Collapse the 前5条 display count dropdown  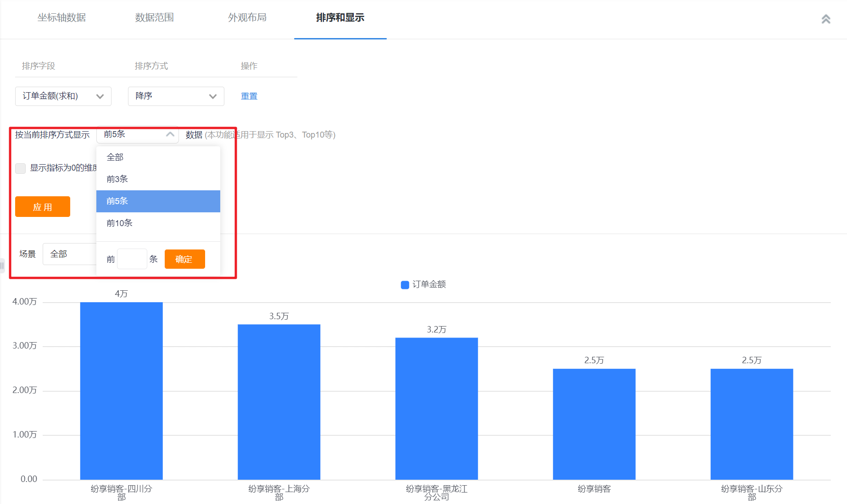click(138, 134)
